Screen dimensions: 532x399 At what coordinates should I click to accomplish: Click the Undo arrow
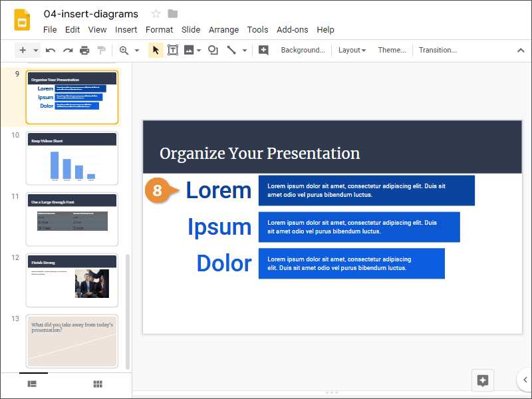point(51,51)
